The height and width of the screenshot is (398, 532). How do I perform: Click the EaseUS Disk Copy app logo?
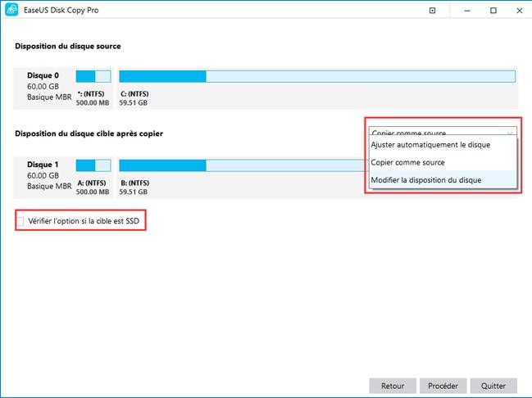tap(11, 10)
